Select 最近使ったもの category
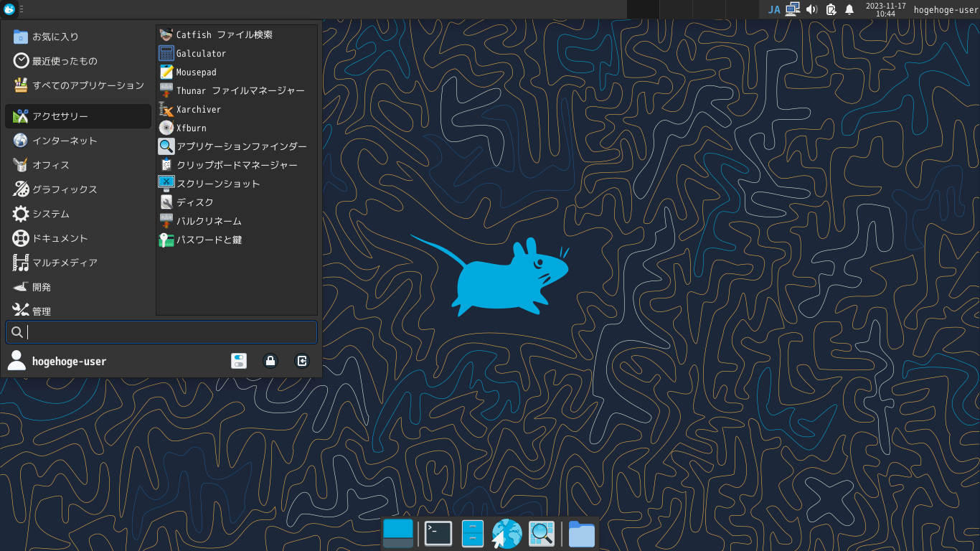 (78, 61)
